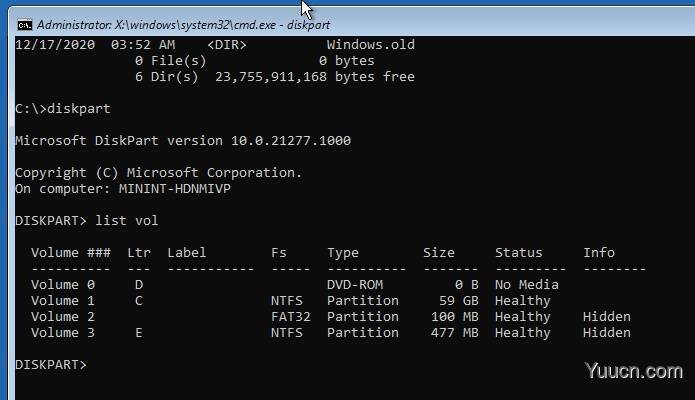The image size is (695, 400).
Task: Click computer name 'MININT-HDNMIVP'
Action: click(x=175, y=188)
